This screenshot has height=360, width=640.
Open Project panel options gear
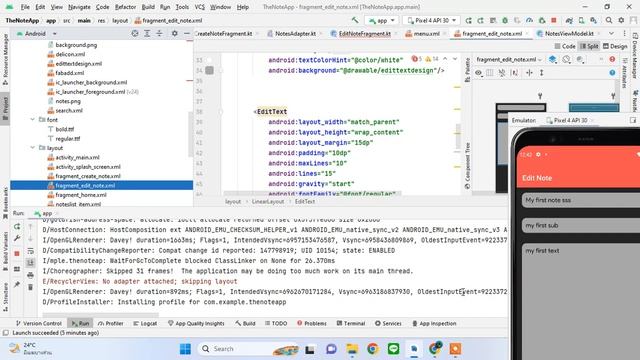point(174,33)
